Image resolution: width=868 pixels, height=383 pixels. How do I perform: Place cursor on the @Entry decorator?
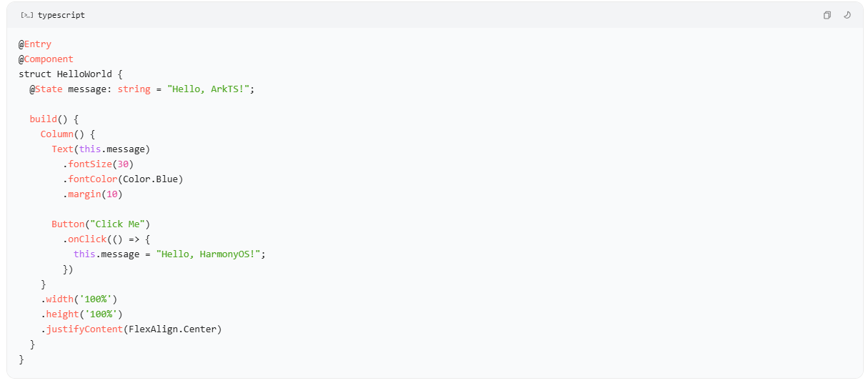point(35,44)
